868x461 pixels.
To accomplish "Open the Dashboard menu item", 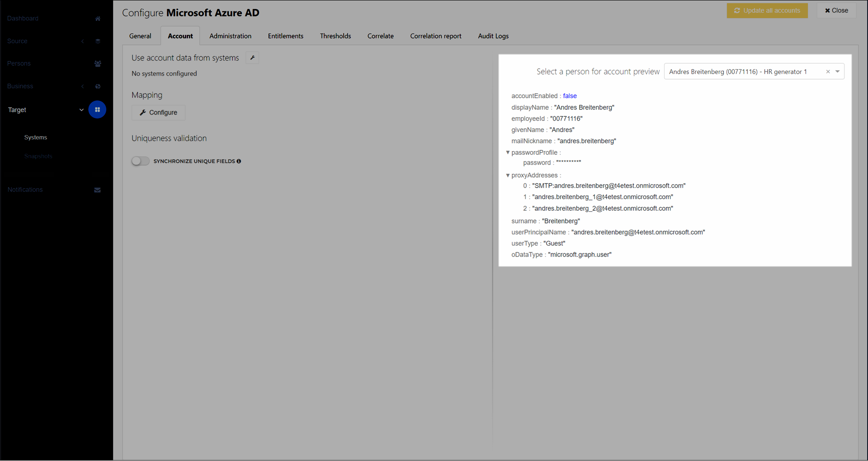I will (x=23, y=19).
